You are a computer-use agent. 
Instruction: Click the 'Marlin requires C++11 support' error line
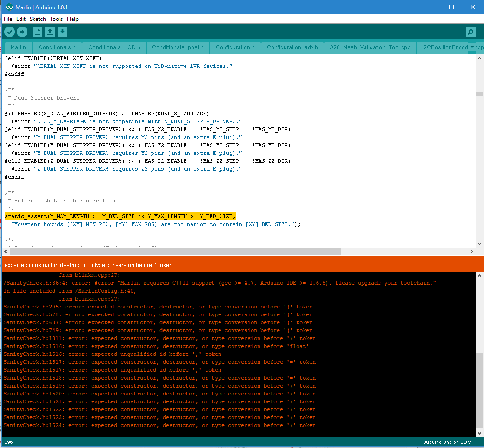(220, 283)
